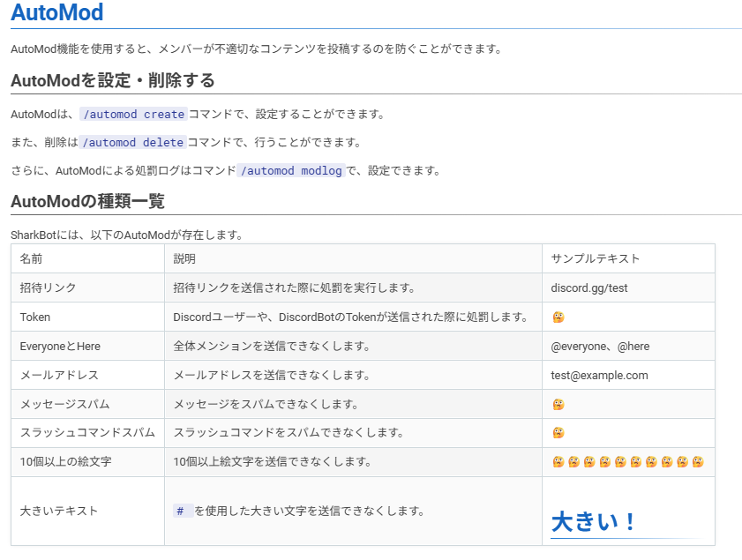Image resolution: width=742 pixels, height=560 pixels.
Task: Click the test@example.com sample text
Action: click(x=599, y=376)
